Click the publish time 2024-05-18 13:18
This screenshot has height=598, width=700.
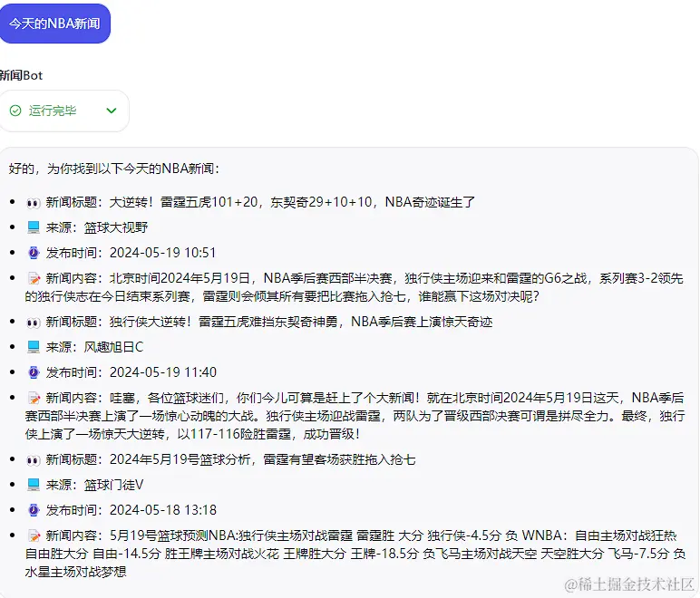[163, 511]
